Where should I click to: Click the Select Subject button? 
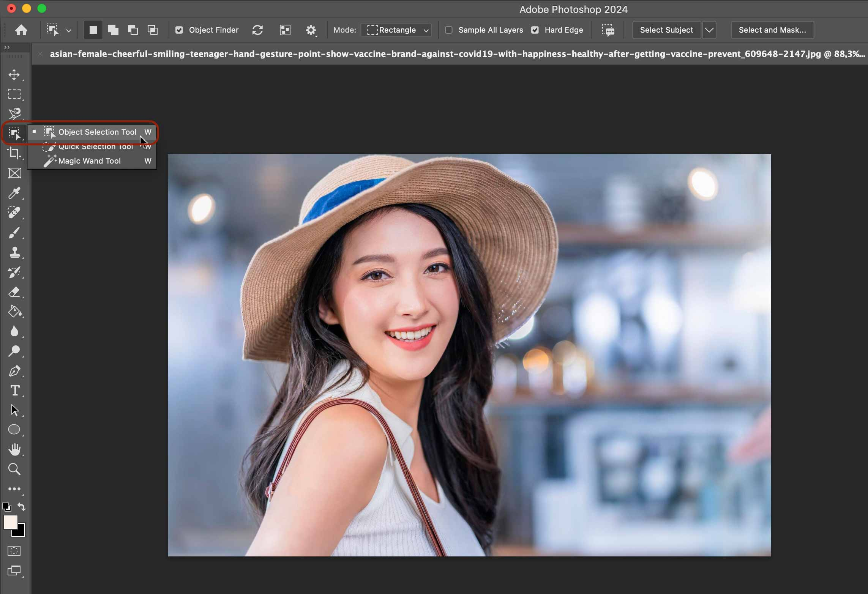pyautogui.click(x=667, y=29)
